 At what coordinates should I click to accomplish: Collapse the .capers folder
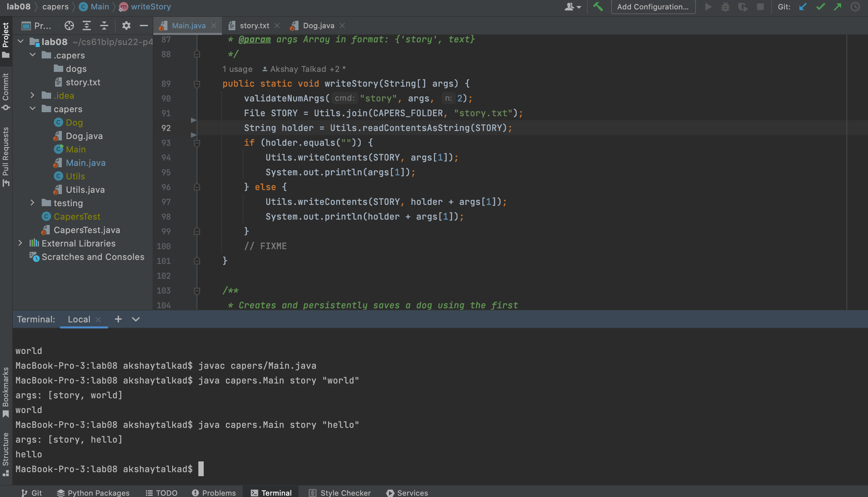pos(33,55)
